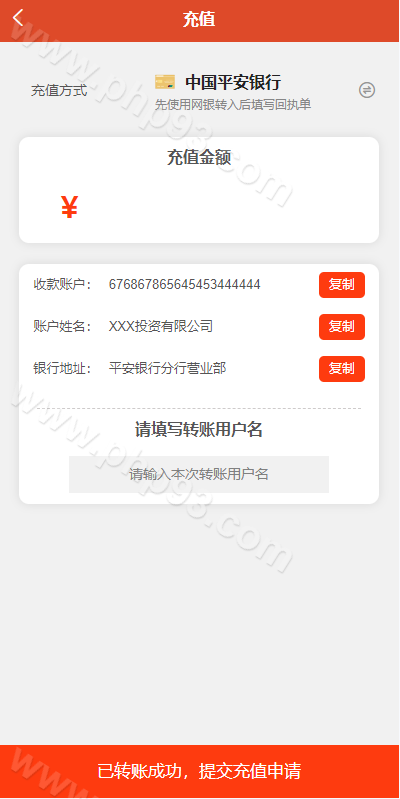Go back using the header arrow
400x799 pixels.
point(18,18)
